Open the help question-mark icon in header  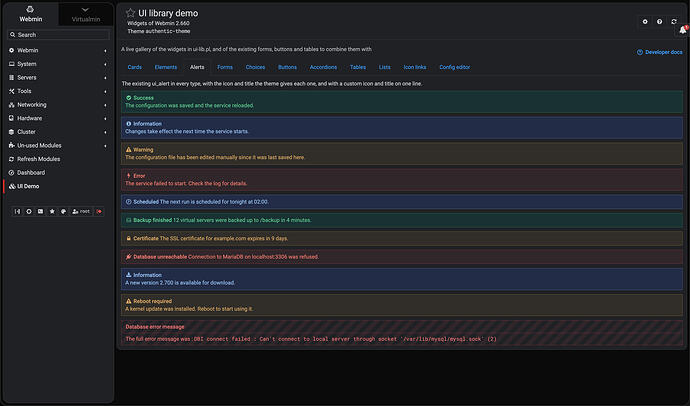point(659,22)
